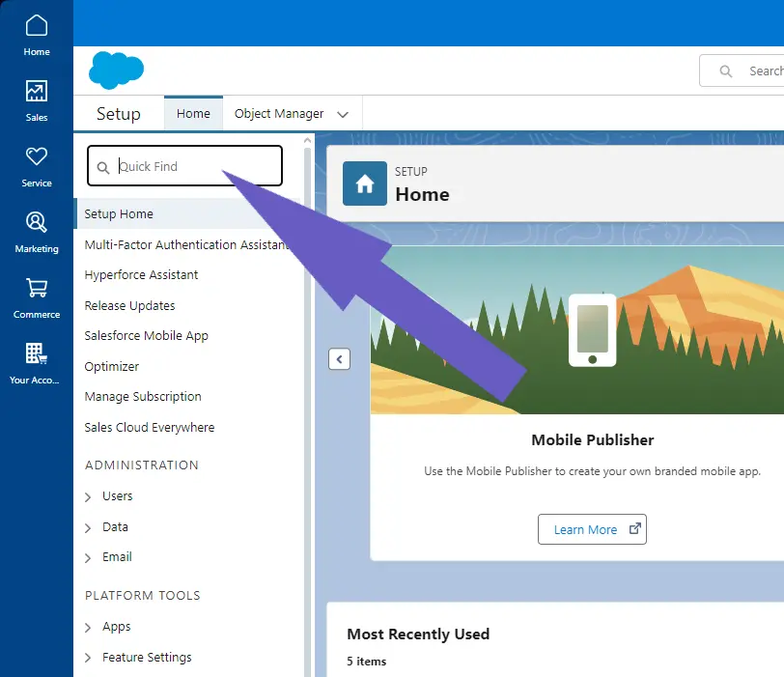Focus the global Search field
The image size is (784, 677).
coord(742,71)
